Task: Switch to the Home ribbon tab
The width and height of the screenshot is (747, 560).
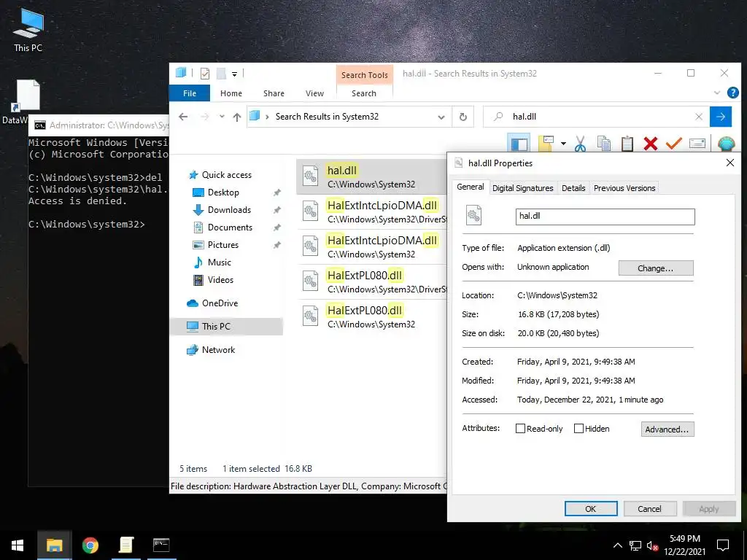Action: click(231, 93)
